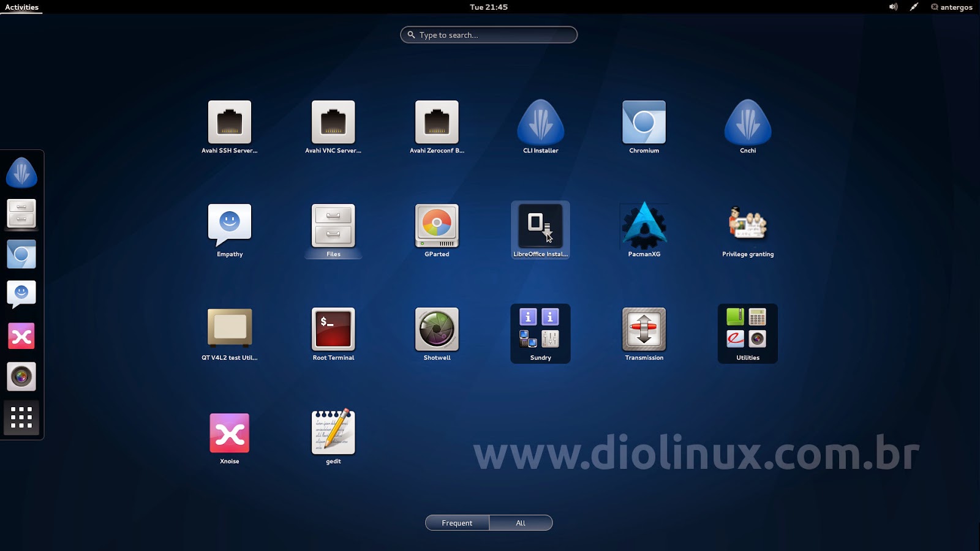Screen dimensions: 980x551
Task: Click the Shotwell icon in the dash
Action: (x=21, y=377)
